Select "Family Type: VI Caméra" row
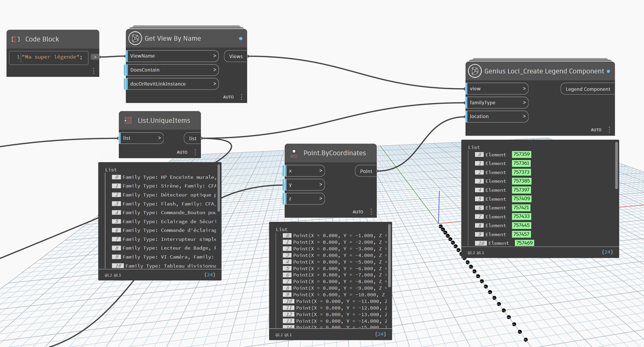The image size is (644, 347). coord(164,257)
